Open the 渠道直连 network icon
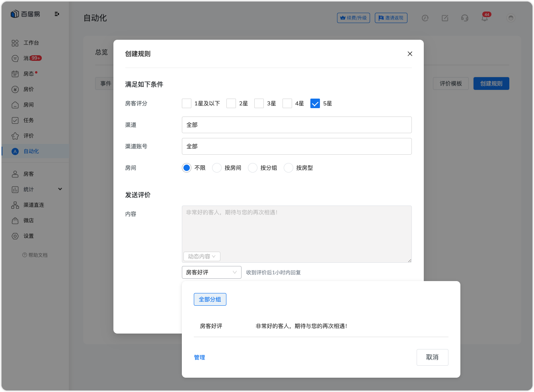This screenshot has height=392, width=534. coord(15,205)
